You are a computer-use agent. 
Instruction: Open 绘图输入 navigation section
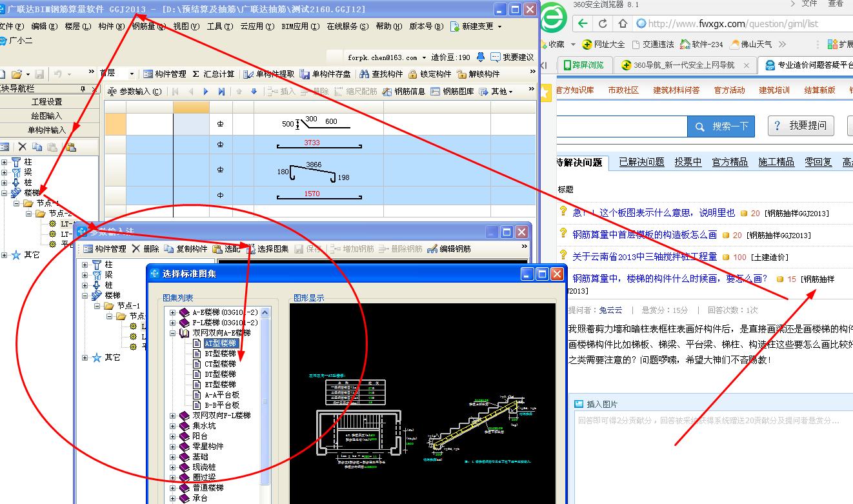coord(47,116)
